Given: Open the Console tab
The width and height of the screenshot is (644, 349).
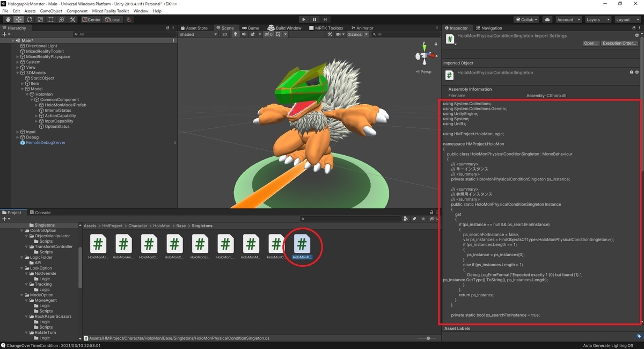Looking at the screenshot, I should coord(40,213).
